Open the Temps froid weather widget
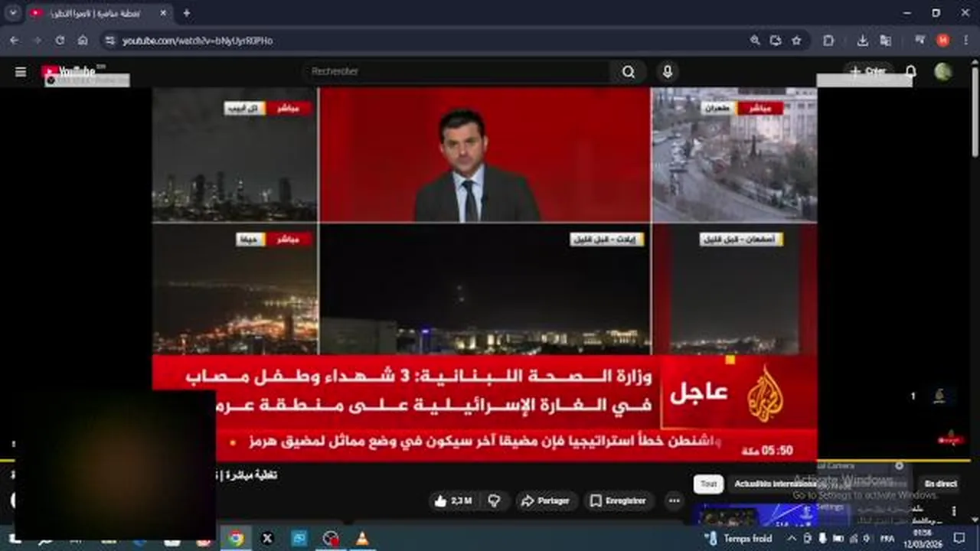The height and width of the screenshot is (551, 980). [739, 538]
